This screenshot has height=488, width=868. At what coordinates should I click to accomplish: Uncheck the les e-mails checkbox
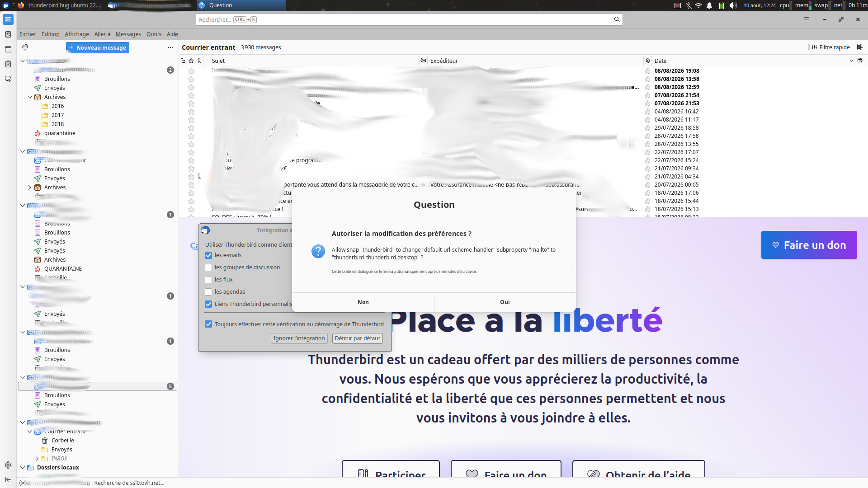point(208,255)
